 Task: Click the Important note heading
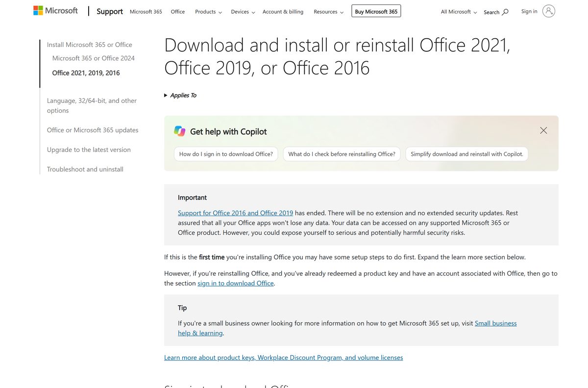[x=192, y=197]
